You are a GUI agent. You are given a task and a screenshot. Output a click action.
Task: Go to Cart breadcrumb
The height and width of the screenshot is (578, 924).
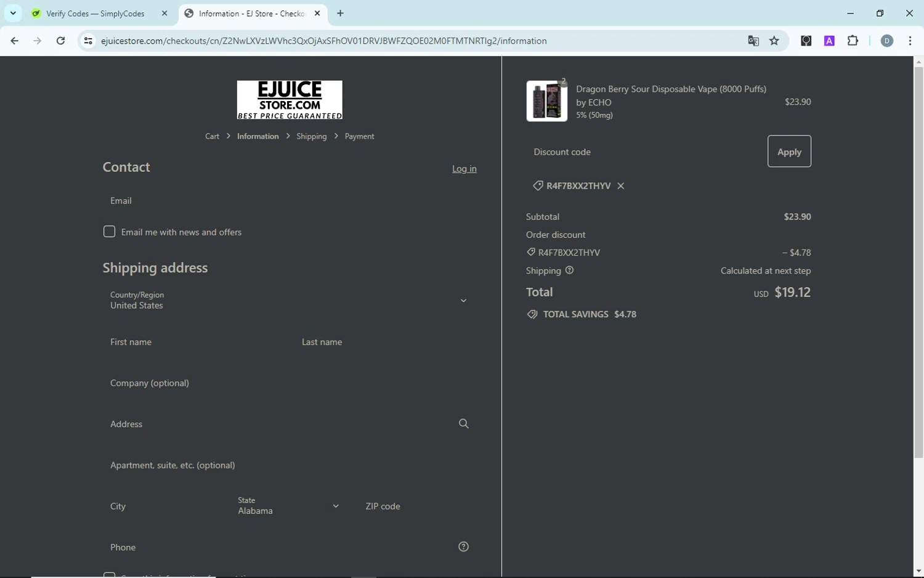pos(212,136)
